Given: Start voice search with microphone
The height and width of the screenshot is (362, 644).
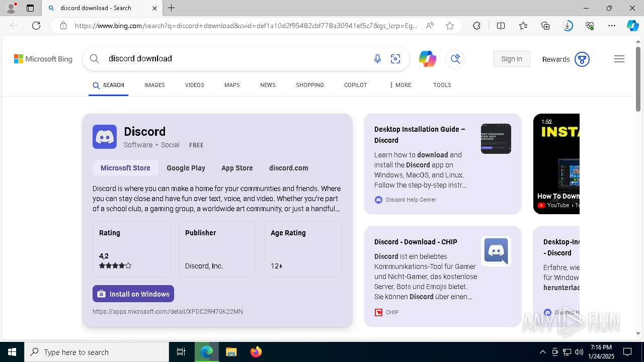Looking at the screenshot, I should coord(377,59).
